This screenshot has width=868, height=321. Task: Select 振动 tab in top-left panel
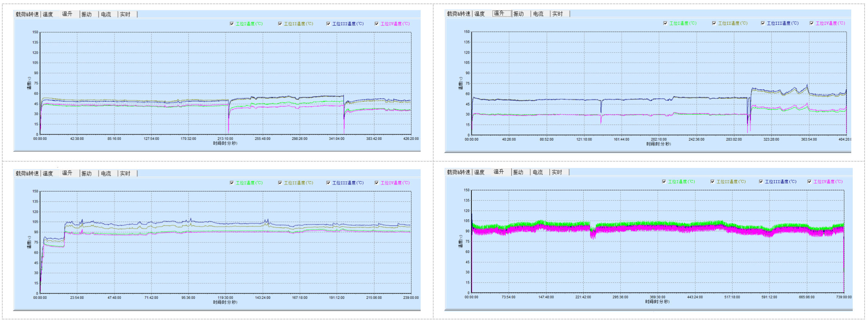[87, 14]
